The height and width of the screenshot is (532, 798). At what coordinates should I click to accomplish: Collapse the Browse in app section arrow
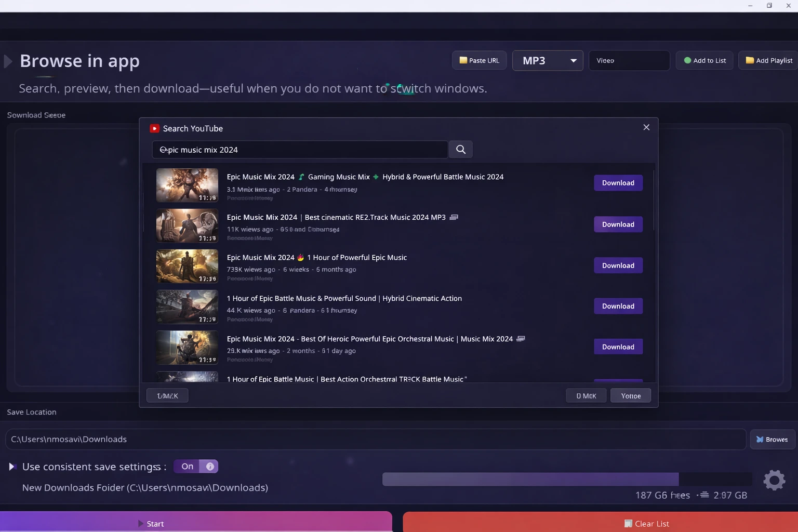[8, 61]
